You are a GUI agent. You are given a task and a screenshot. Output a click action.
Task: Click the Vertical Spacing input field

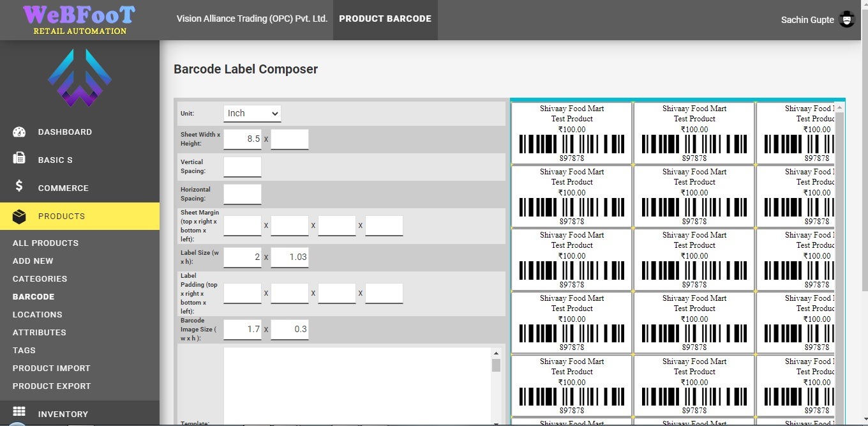(x=243, y=167)
